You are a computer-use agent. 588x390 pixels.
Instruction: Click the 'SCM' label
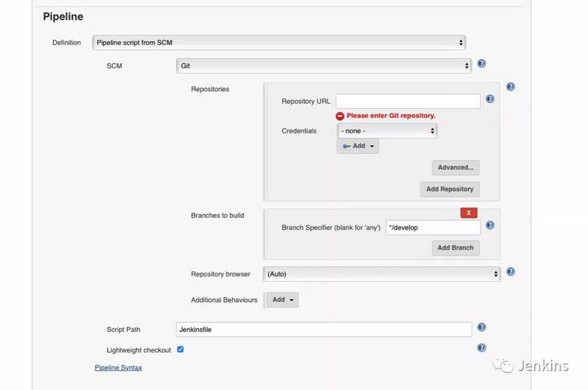coord(115,66)
